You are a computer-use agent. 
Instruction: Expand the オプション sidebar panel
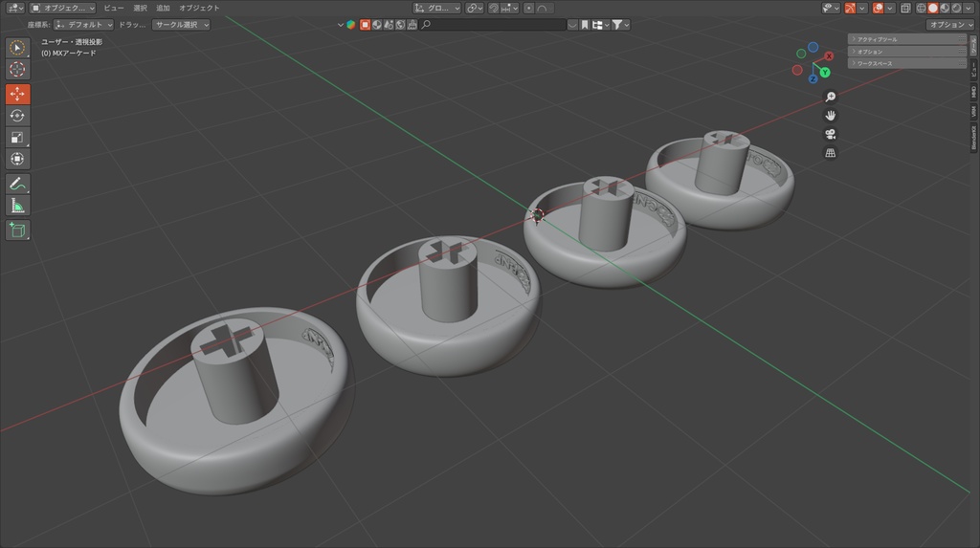(907, 52)
